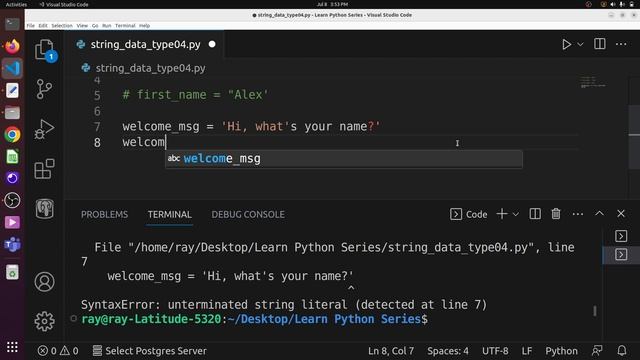Open the new terminal launch profile dropdown
This screenshot has height=360, width=640.
516,214
